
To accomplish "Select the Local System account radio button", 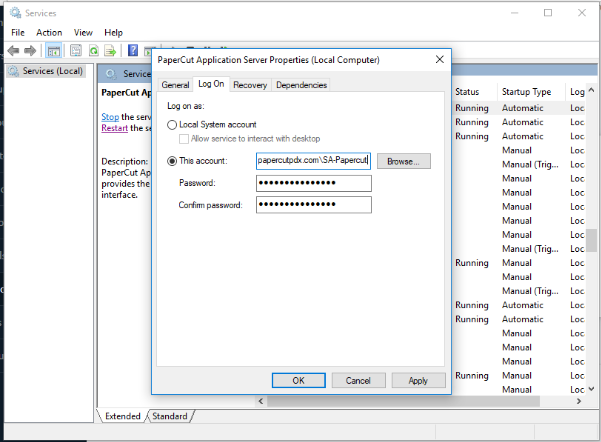I will click(x=172, y=125).
